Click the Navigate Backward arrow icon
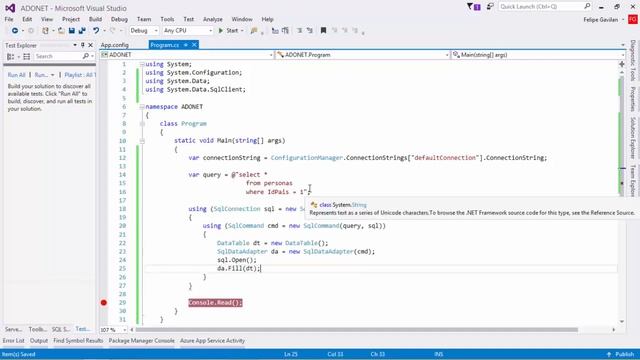 point(15,31)
